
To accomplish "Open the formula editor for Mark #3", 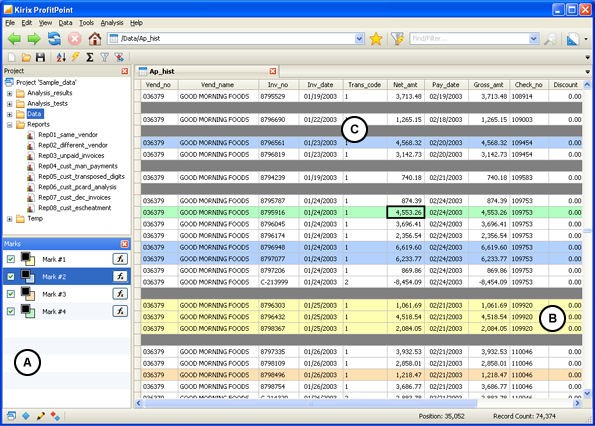I will [x=120, y=294].
